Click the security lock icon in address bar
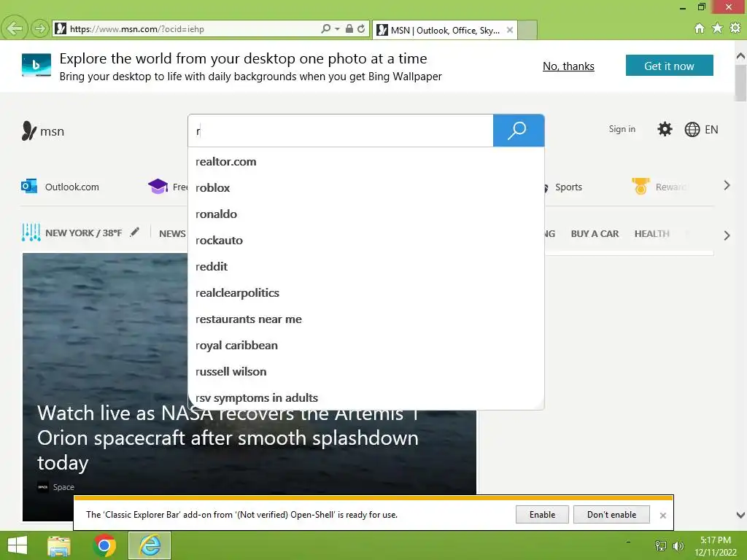Screen dimensions: 747x560 coord(349,28)
